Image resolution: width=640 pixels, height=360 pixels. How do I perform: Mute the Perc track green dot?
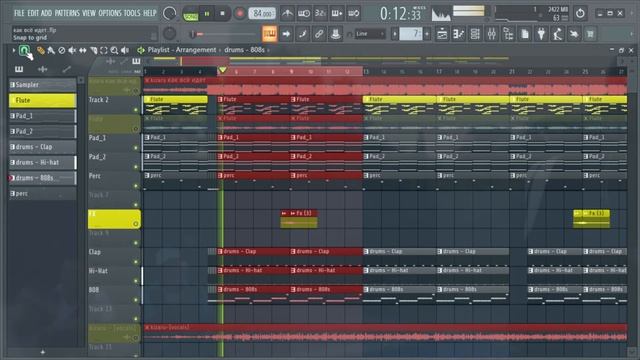click(x=136, y=186)
